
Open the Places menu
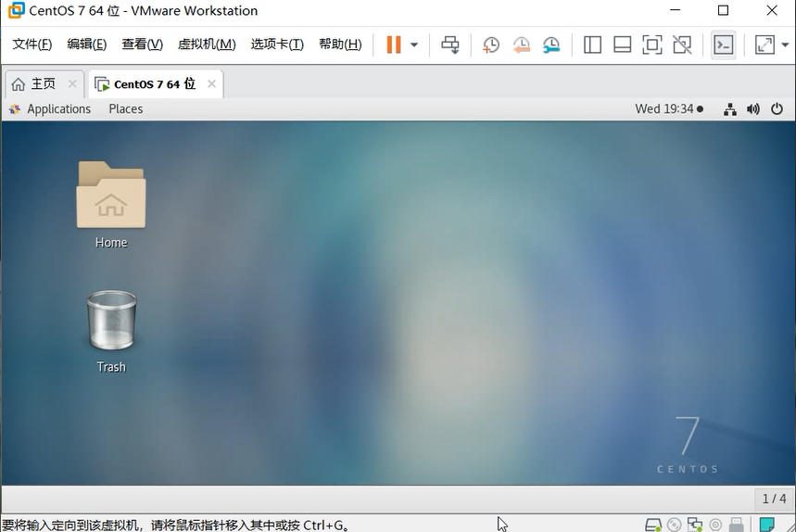pyautogui.click(x=125, y=109)
